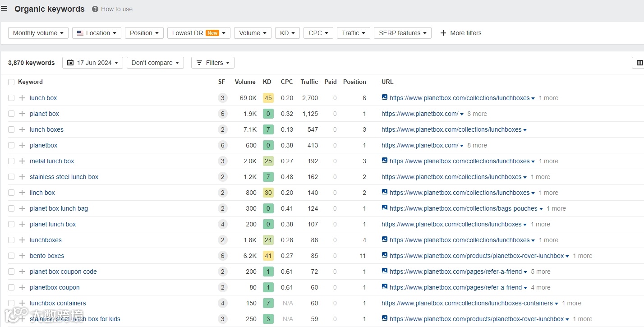Viewport: 644px width, 327px height.
Task: Open the KD filter dropdown
Action: click(287, 33)
